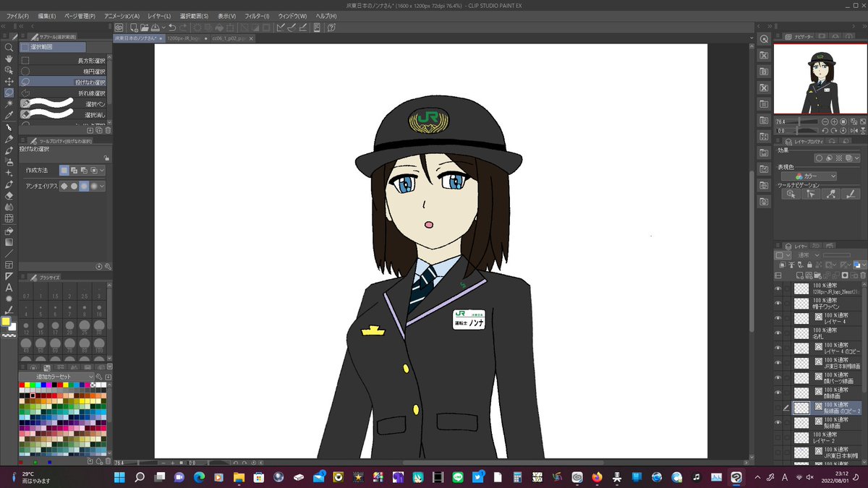Screen dimensions: 868x488
Task: Open Clip Studio launcher icon in command bar
Action: point(119,27)
